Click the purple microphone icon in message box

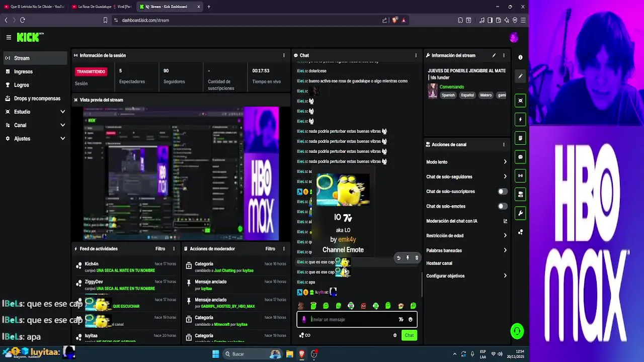coord(303,319)
